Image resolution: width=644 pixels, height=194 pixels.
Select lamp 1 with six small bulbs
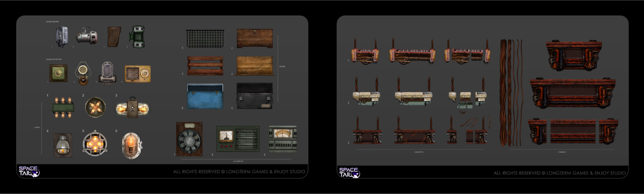coord(64,107)
